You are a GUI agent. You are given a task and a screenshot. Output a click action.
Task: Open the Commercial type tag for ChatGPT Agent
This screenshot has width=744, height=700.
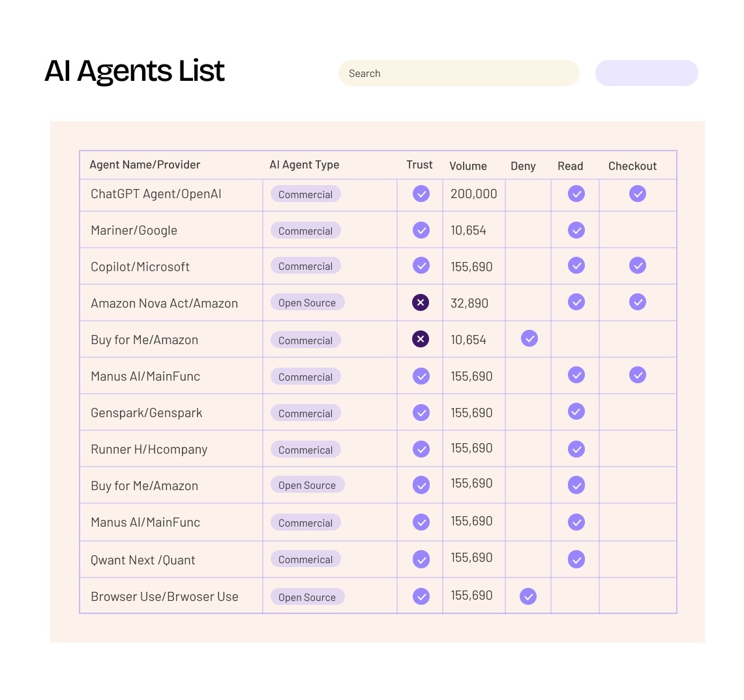pos(305,194)
